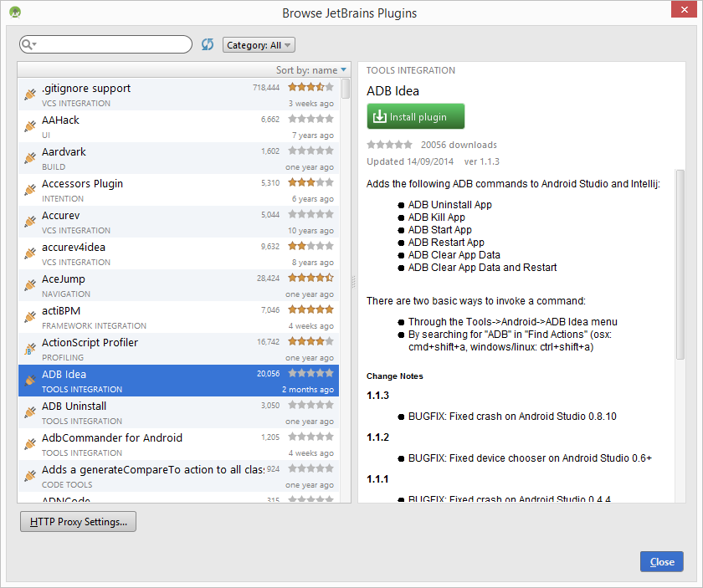Click the plug icon beside .gitignore support

(x=30, y=95)
